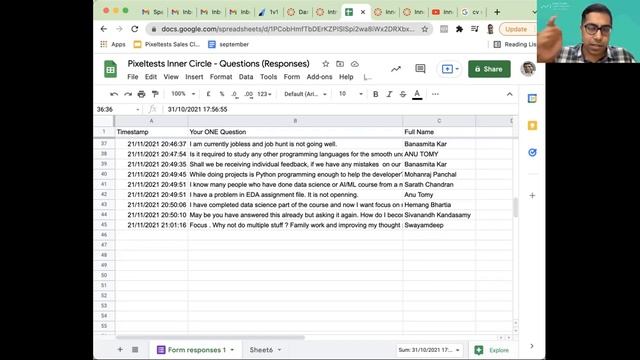Open the Data menu
Screen dimensions: 640x360
pos(246,77)
